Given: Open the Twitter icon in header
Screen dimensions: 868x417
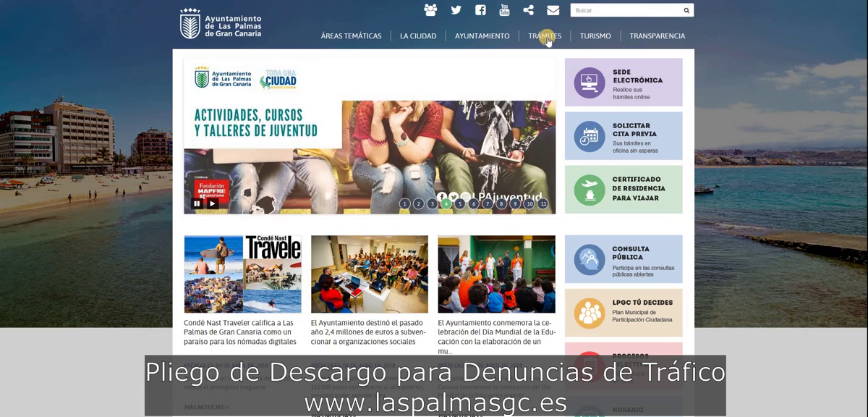Looking at the screenshot, I should click(x=456, y=10).
